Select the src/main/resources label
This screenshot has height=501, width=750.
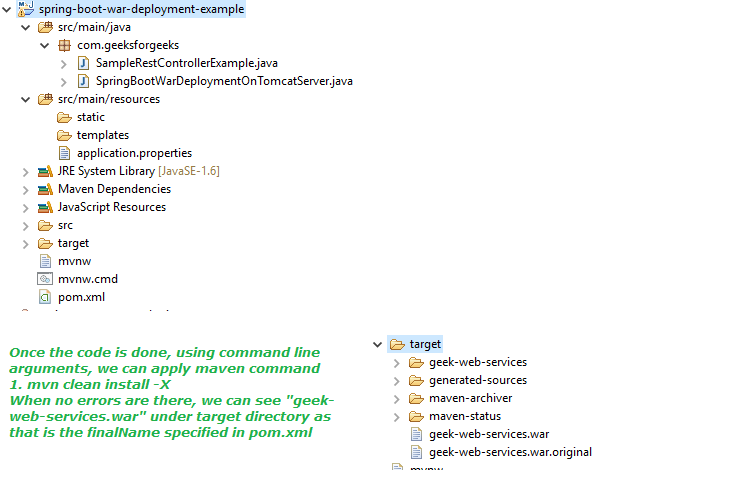click(109, 99)
